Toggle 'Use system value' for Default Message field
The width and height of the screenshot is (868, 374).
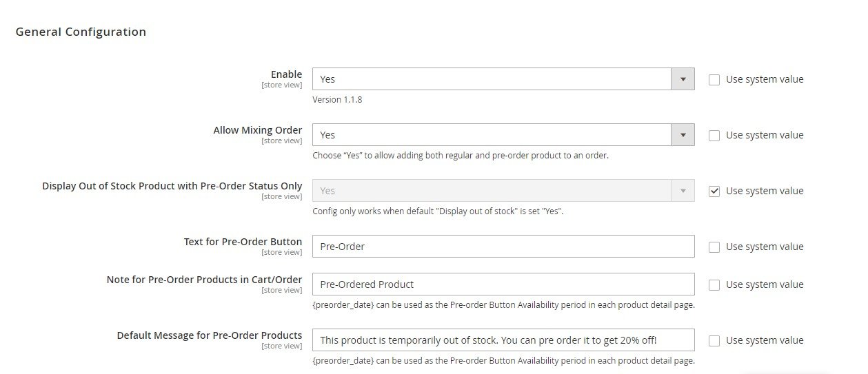(x=714, y=340)
